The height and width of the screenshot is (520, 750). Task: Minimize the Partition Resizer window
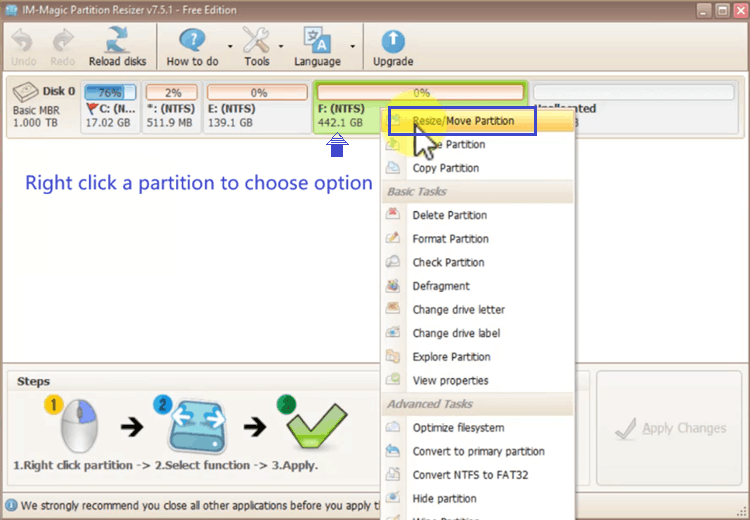703,10
